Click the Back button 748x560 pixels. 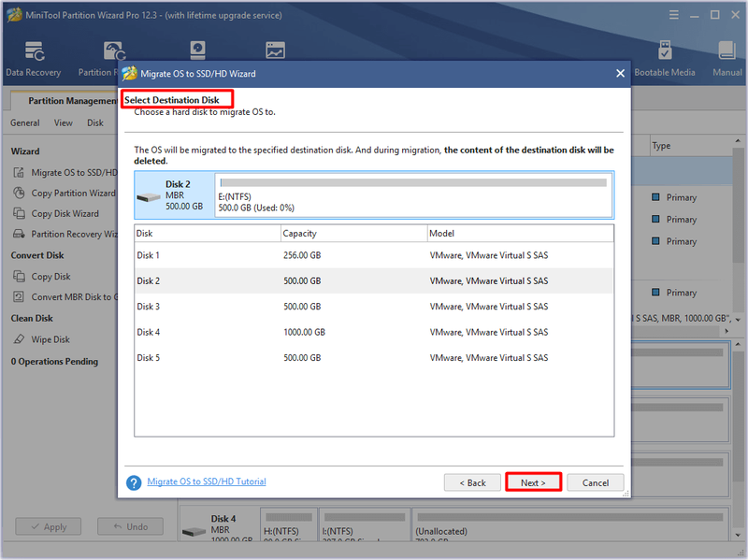[x=472, y=482]
